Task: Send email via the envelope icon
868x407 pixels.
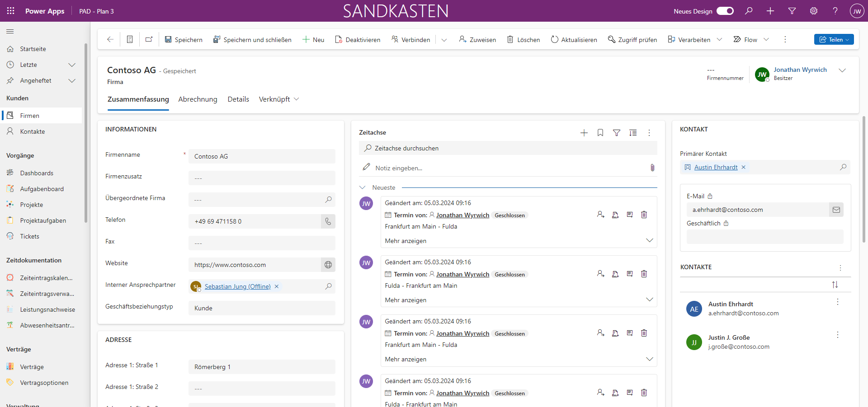Action: [836, 210]
